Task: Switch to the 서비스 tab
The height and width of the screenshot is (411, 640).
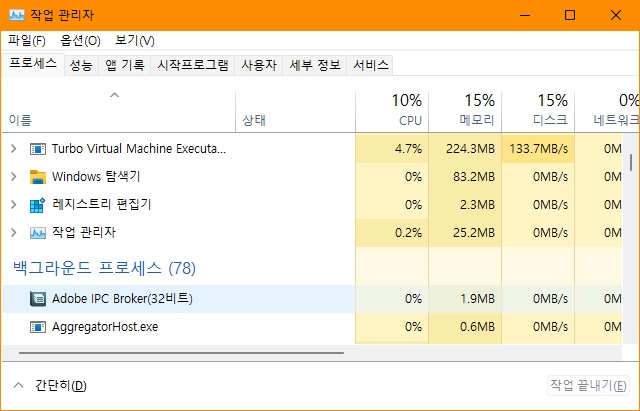Action: click(370, 65)
